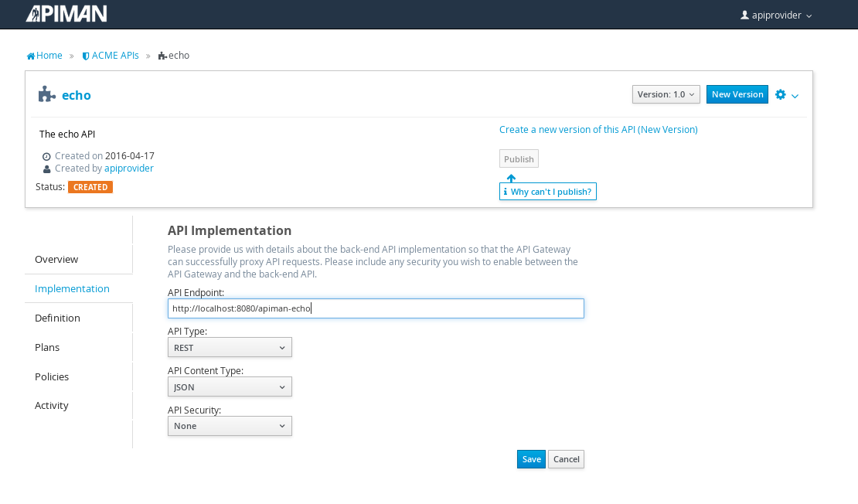Viewport: 858px width, 504px height.
Task: Click the Save button
Action: click(x=531, y=459)
